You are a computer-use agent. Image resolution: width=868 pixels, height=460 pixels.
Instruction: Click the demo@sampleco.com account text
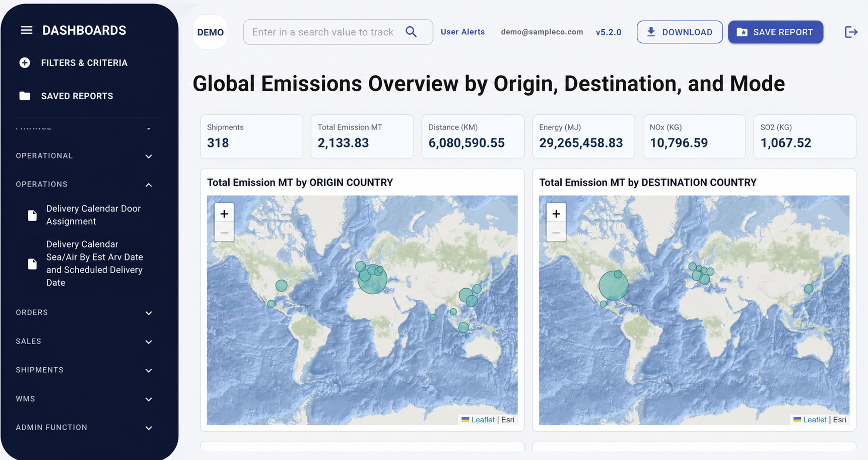tap(542, 32)
